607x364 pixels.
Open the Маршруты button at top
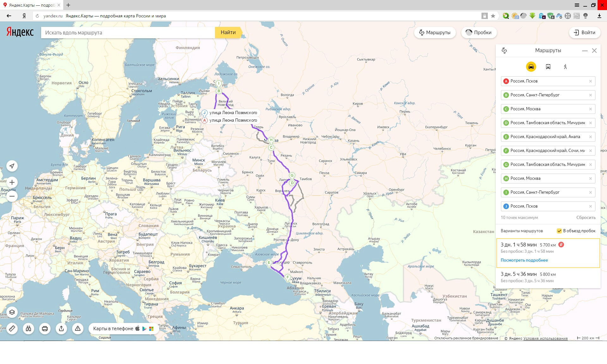click(435, 33)
